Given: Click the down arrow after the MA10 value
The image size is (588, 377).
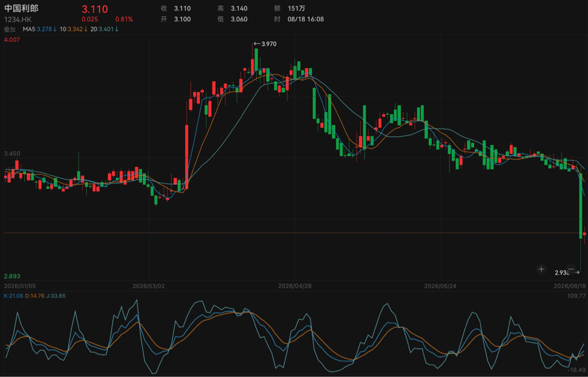Looking at the screenshot, I should click(x=86, y=29).
